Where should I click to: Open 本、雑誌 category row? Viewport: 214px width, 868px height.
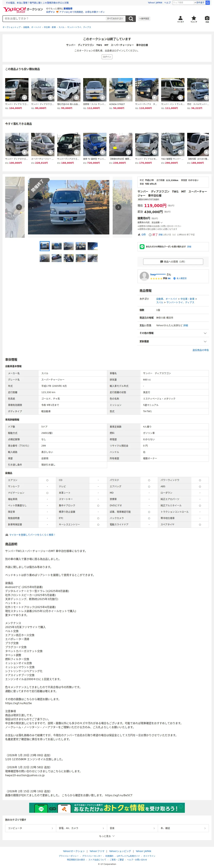pos(183,828)
